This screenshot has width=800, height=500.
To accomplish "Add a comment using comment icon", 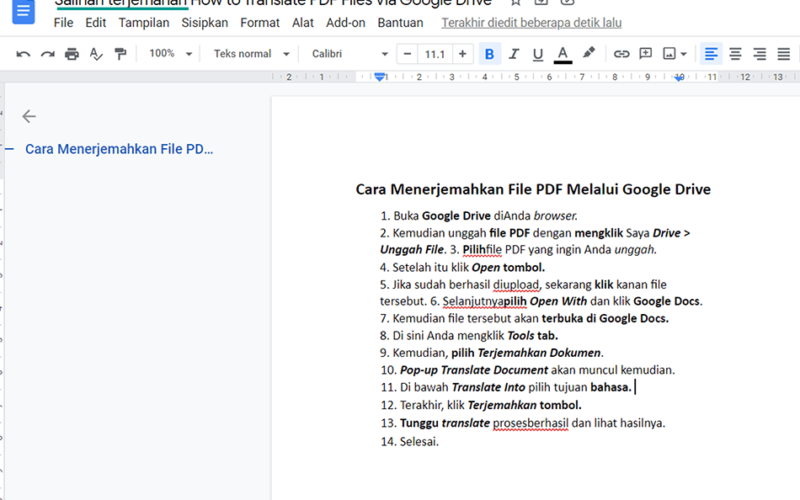I will [x=645, y=54].
